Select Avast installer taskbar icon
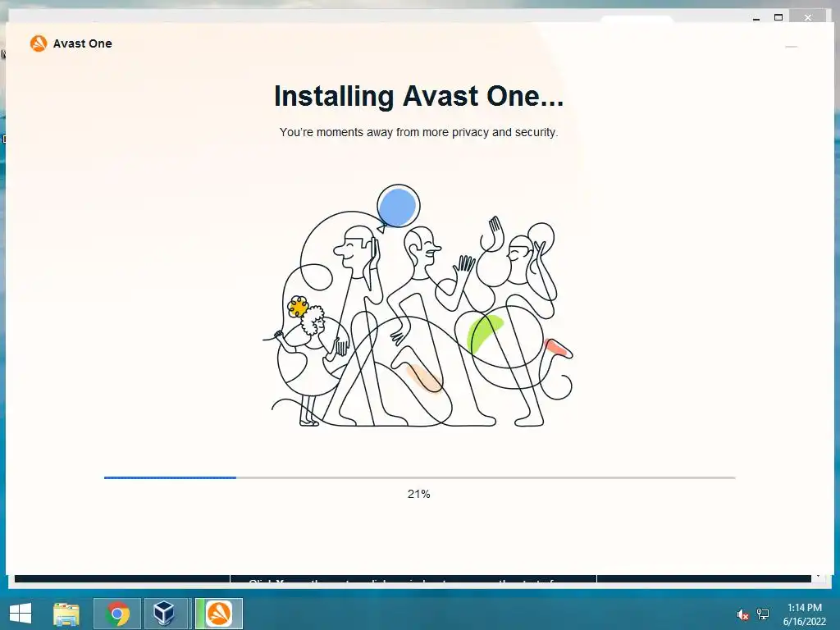840x630 pixels. coord(219,614)
